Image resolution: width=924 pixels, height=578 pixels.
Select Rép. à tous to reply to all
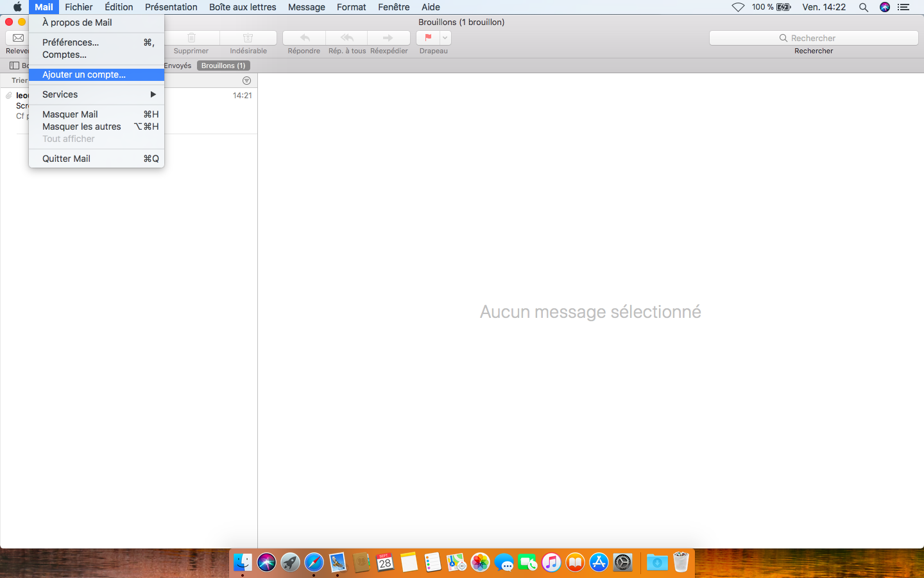tap(346, 38)
